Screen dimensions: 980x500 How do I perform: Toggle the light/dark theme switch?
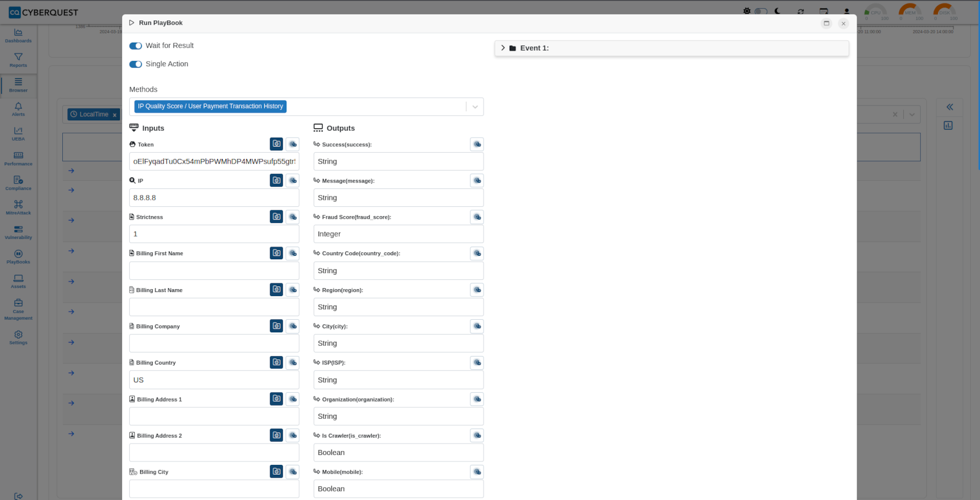[761, 11]
